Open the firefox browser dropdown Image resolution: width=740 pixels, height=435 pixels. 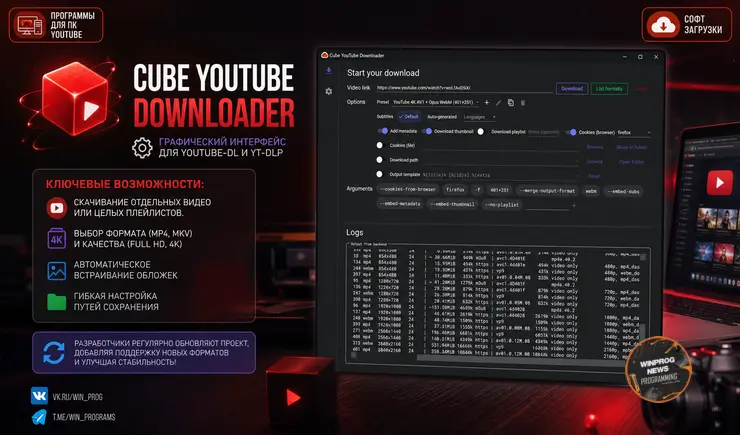tap(634, 133)
